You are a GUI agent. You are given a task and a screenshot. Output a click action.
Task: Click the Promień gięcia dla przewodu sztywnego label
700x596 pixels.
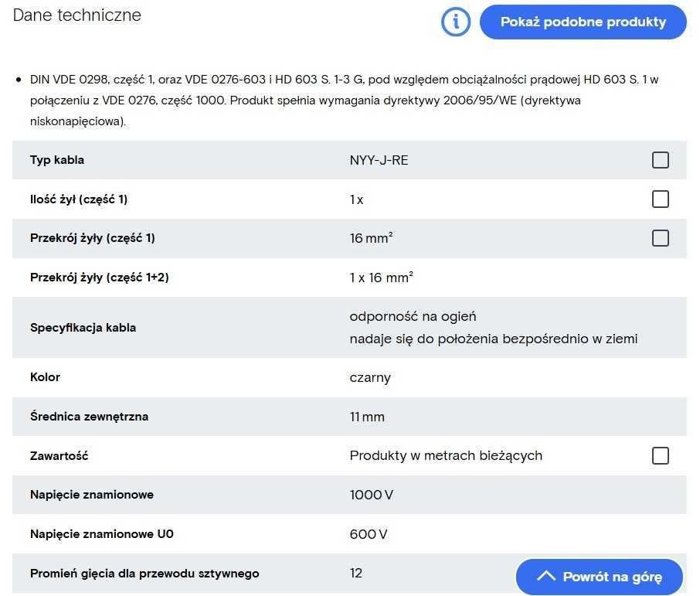[x=144, y=574]
